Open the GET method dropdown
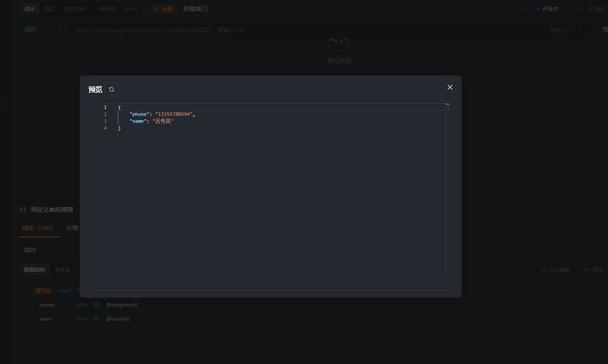The width and height of the screenshot is (608, 364). click(x=43, y=30)
